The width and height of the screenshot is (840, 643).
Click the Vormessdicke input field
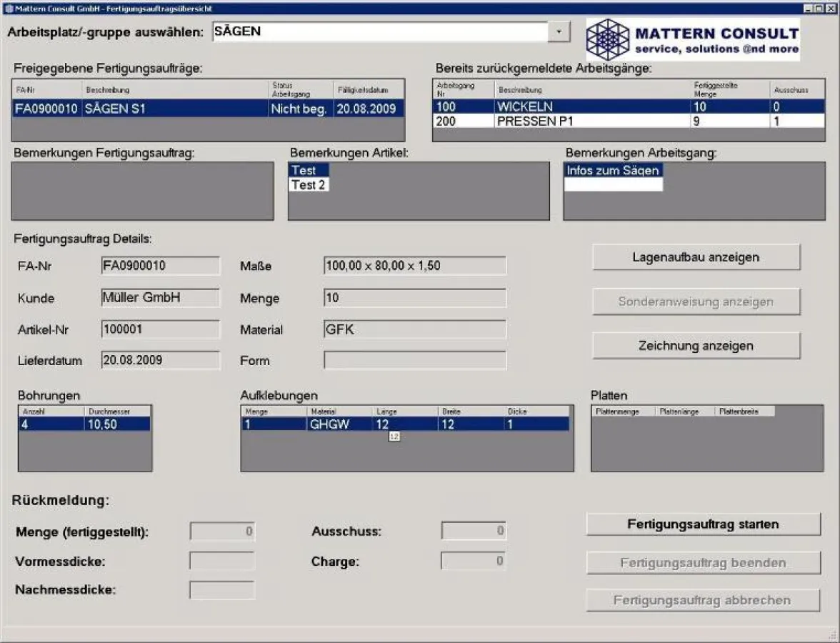tap(221, 562)
